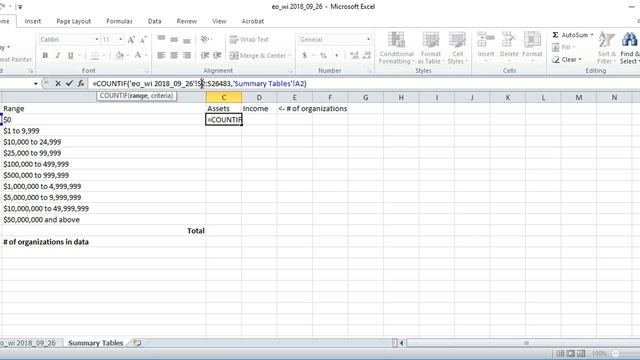Image resolution: width=640 pixels, height=360 pixels.
Task: Open the Acrobat ribbon tab
Action: click(253, 21)
